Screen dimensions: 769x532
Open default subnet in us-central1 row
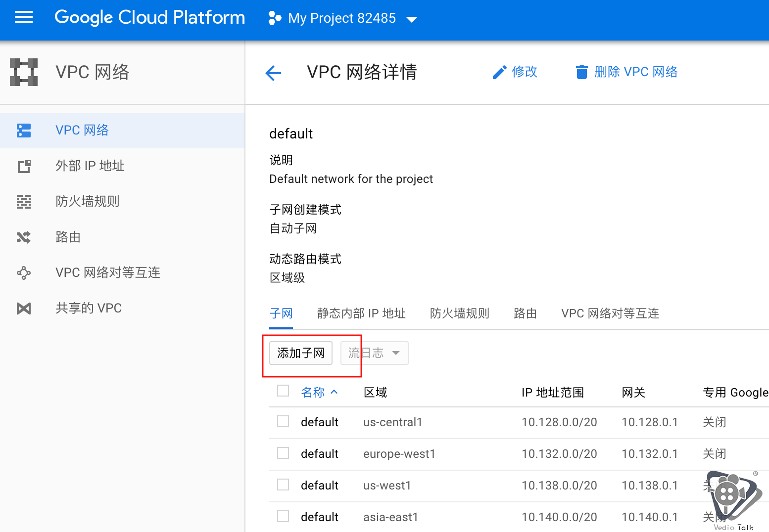(x=320, y=422)
